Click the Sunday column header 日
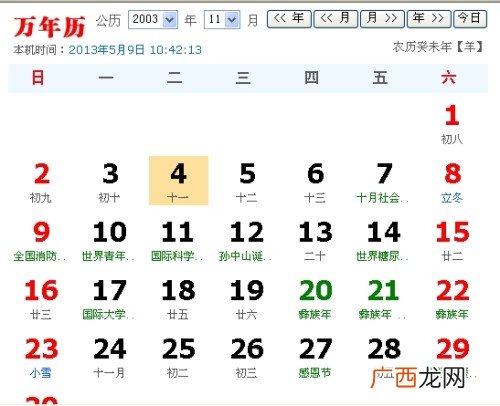 click(38, 78)
